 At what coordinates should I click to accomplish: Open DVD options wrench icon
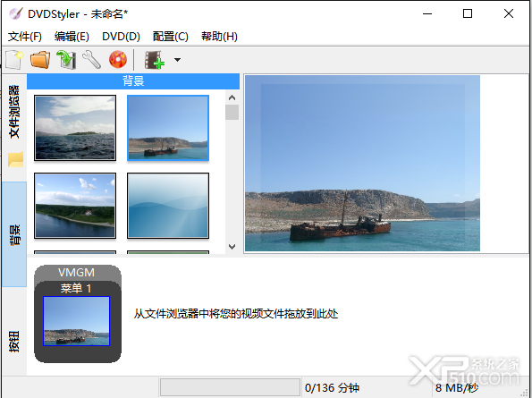[91, 60]
